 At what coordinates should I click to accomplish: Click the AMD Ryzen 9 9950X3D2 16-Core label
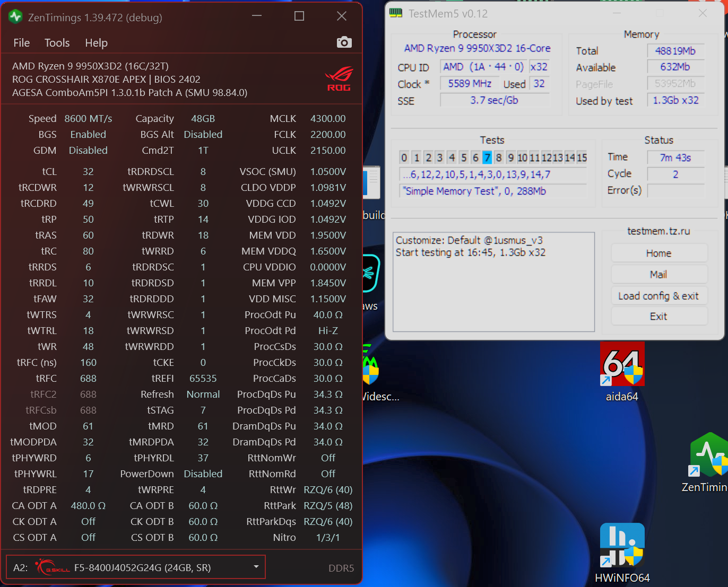click(477, 48)
